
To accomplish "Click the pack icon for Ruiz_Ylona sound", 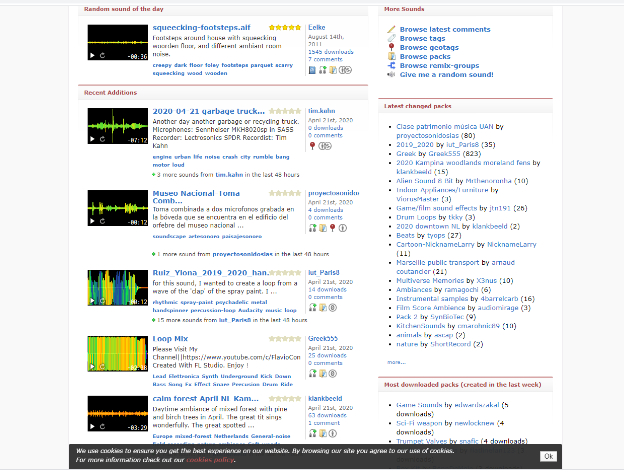I will (323, 308).
